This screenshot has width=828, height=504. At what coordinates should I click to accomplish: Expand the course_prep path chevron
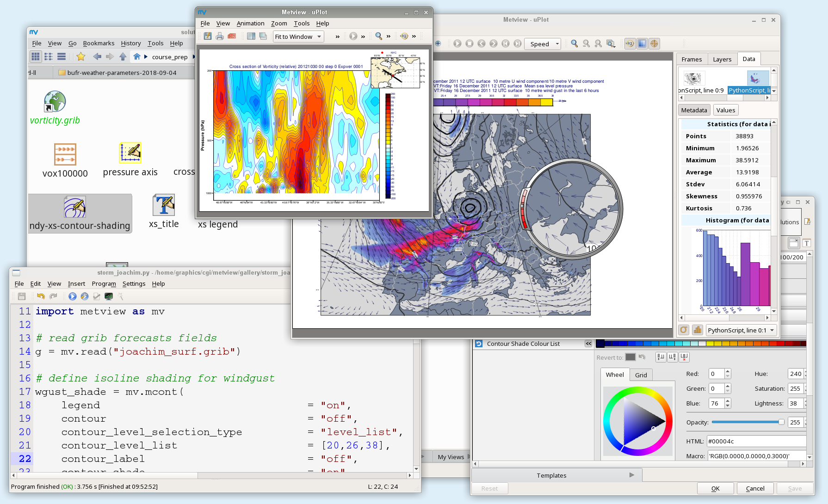194,57
